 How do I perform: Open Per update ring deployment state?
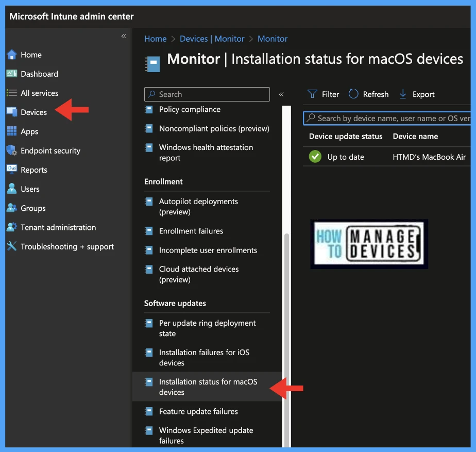click(207, 328)
